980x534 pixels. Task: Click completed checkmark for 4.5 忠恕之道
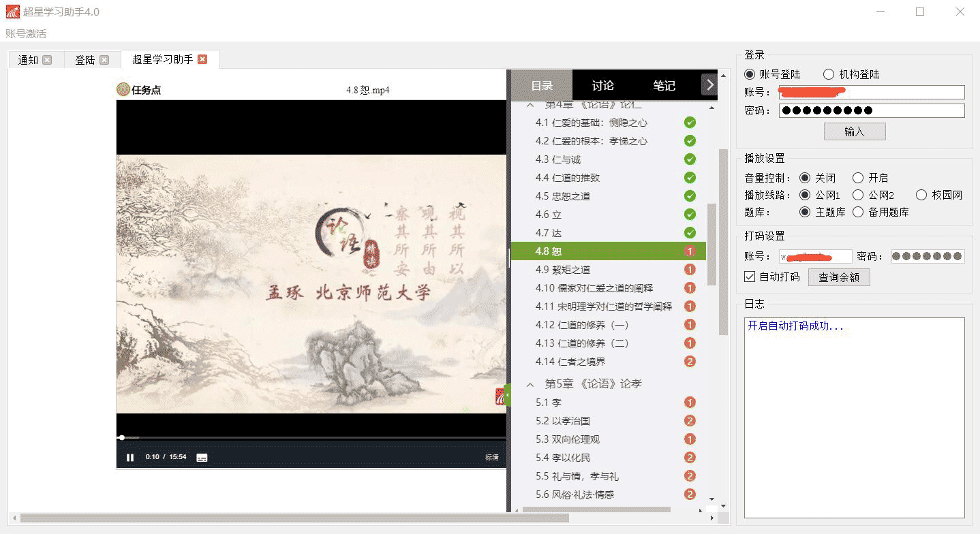(690, 196)
